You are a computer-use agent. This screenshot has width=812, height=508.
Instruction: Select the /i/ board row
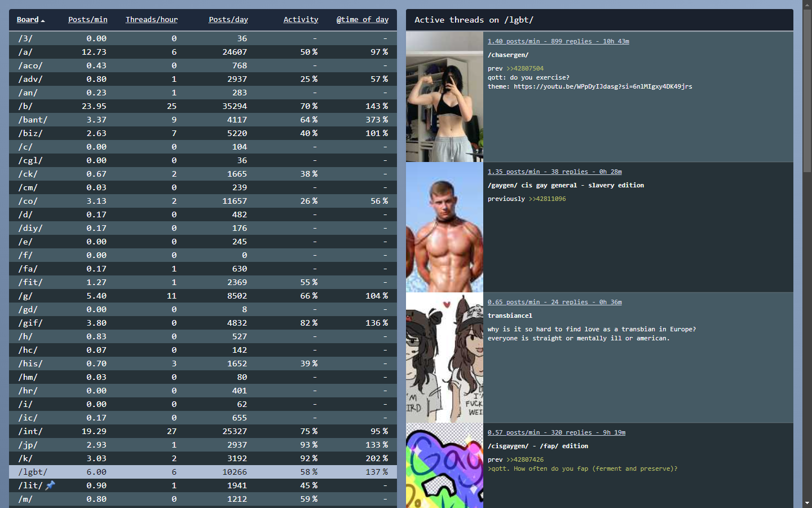pyautogui.click(x=203, y=404)
